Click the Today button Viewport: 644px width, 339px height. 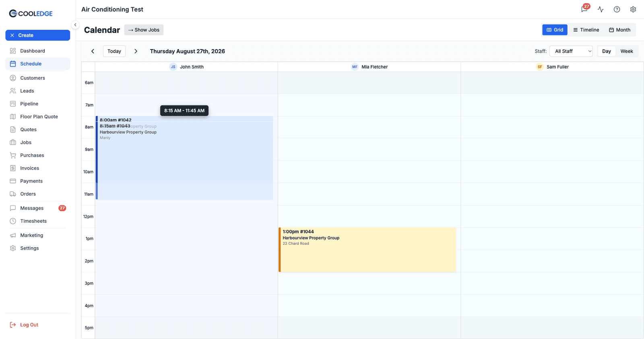pos(114,51)
